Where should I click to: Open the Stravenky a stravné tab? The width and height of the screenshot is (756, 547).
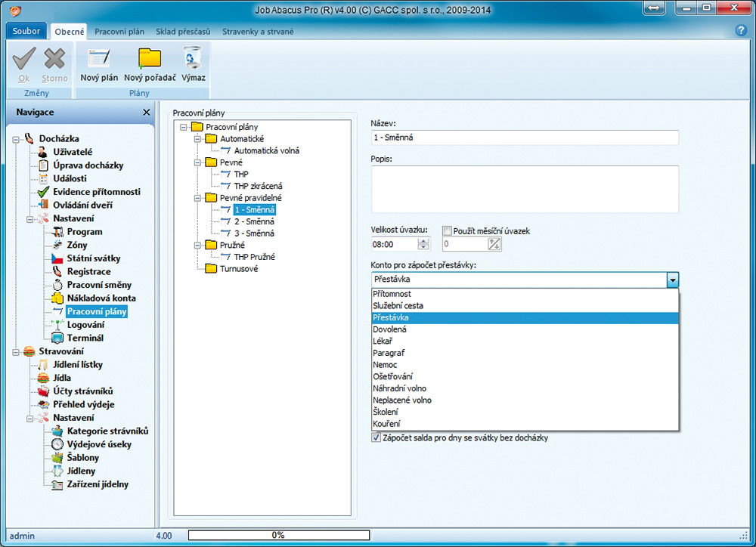tap(258, 32)
